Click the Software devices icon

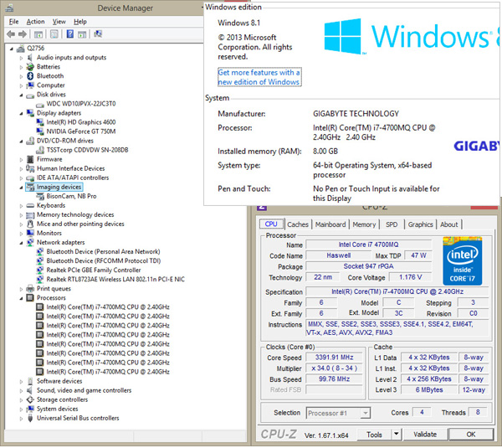(x=30, y=381)
